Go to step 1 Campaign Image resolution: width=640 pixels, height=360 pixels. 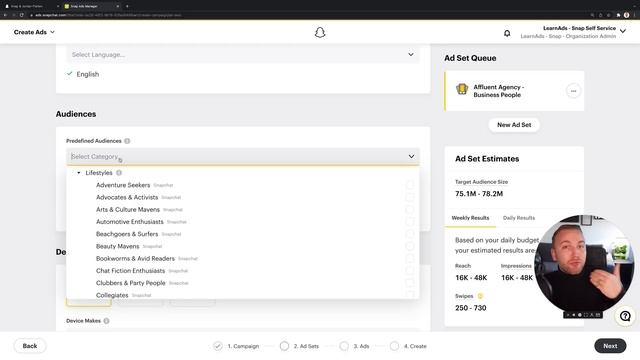pos(236,346)
